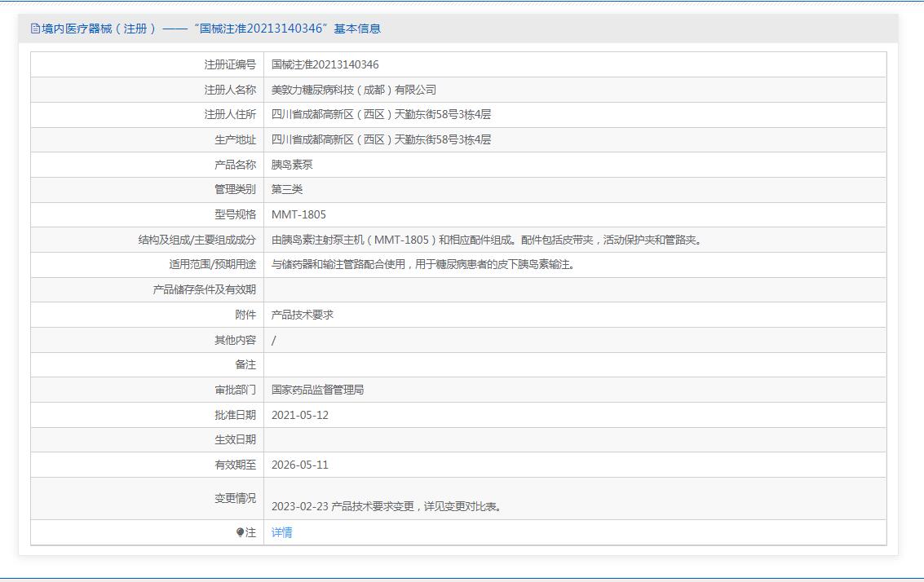Select the model value MMT-1805
Viewport: 924px width, 582px height.
[298, 214]
